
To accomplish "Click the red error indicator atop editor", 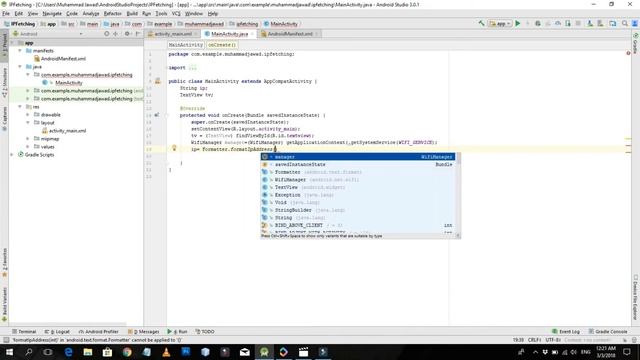I will (x=628, y=53).
